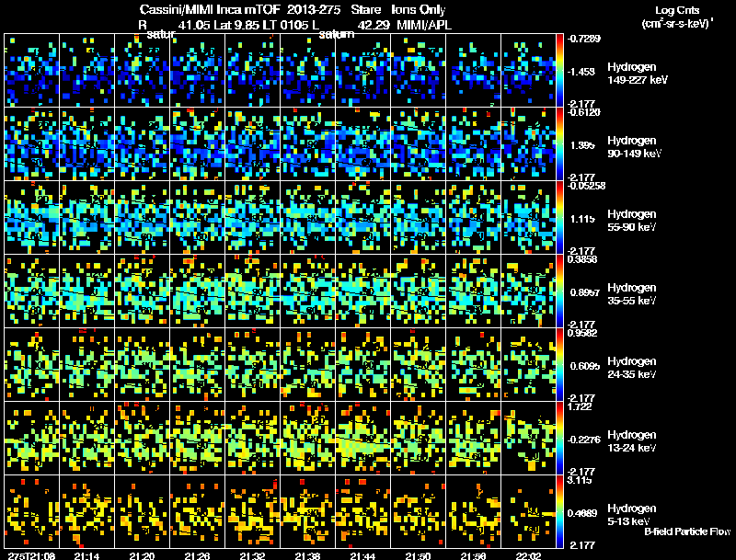Click the Hydrogen 13-24 keV row label

632,441
